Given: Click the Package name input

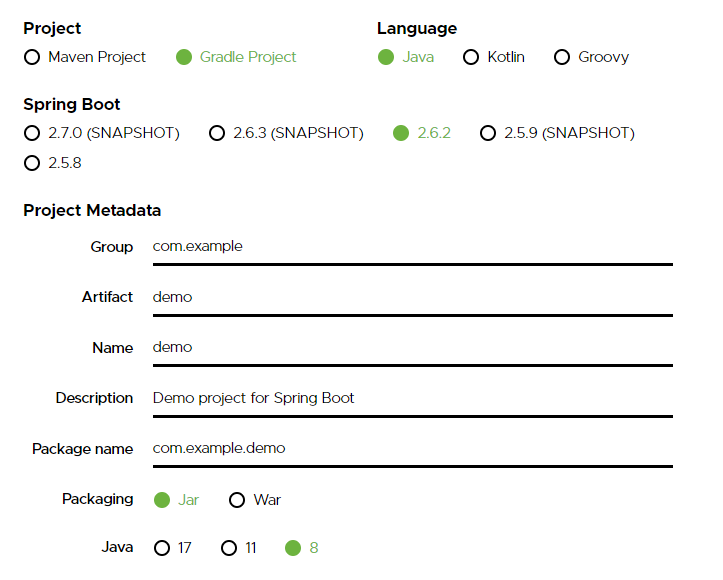Looking at the screenshot, I should (412, 449).
